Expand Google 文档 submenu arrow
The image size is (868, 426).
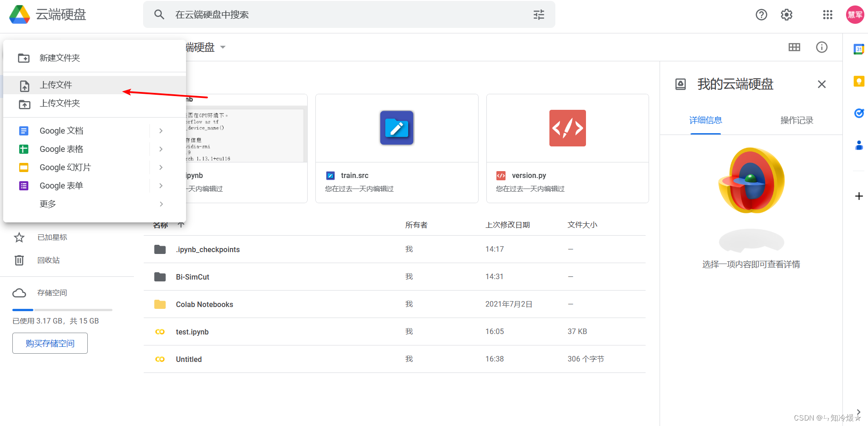tap(161, 131)
